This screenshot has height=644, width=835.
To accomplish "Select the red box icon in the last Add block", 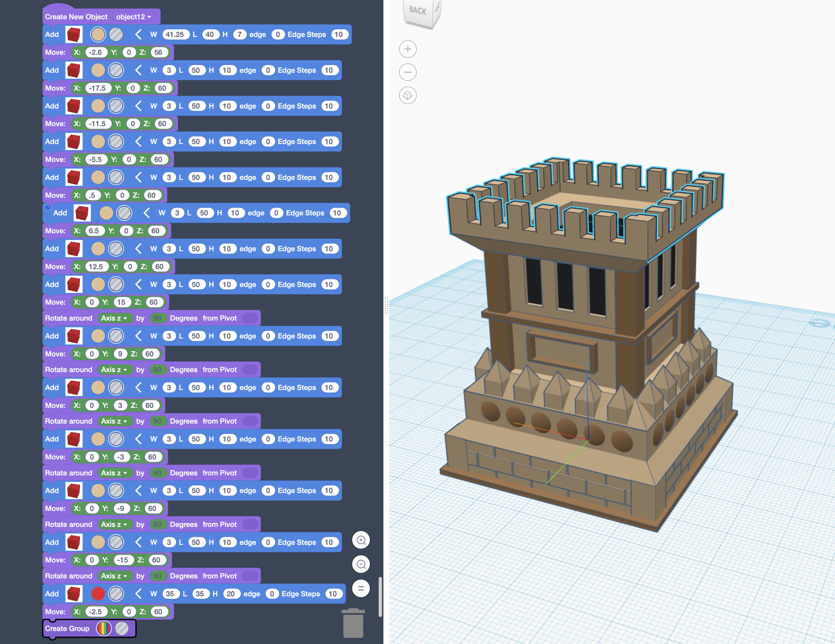I will (x=74, y=594).
